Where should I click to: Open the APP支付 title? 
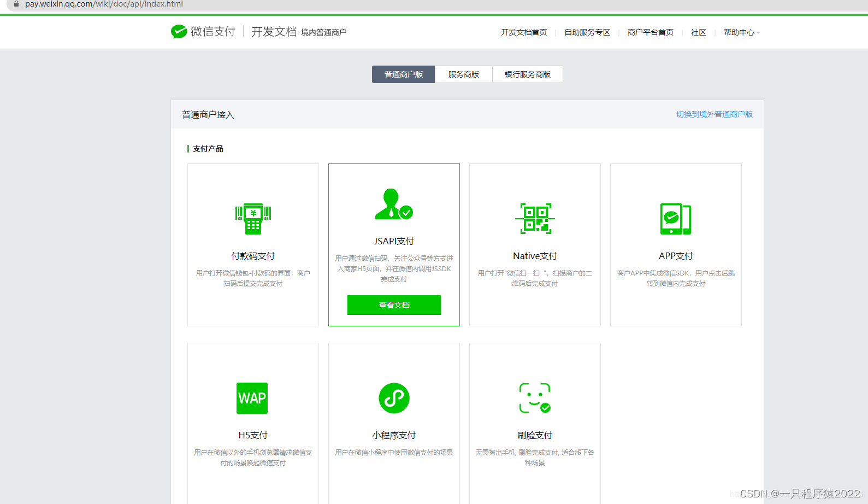(676, 256)
